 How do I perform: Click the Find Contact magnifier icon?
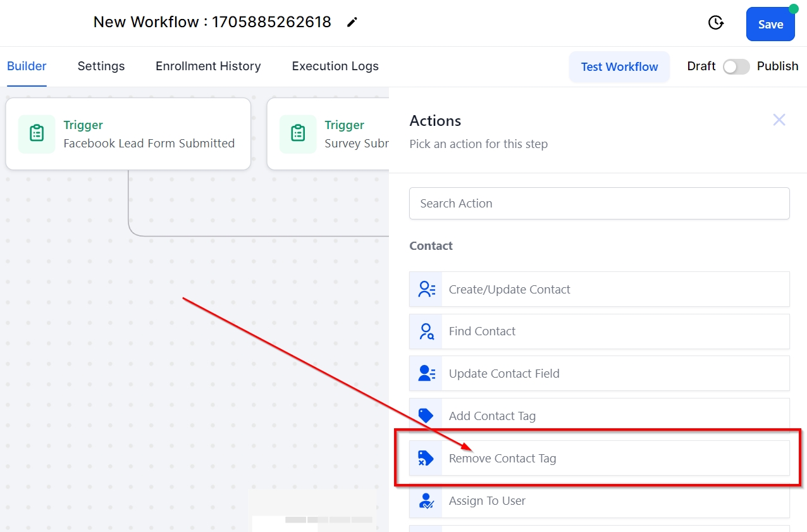[426, 331]
